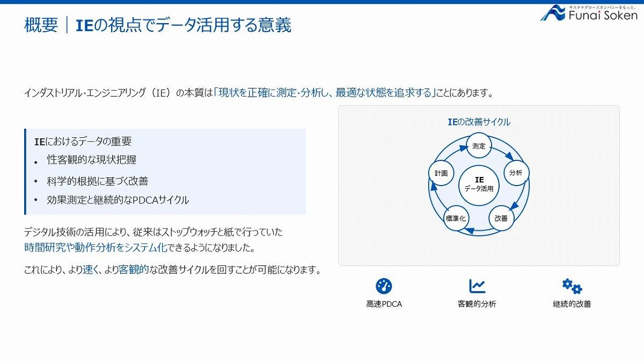Select the 計画 circle in the cycle
This screenshot has width=644, height=362.
pos(442,173)
